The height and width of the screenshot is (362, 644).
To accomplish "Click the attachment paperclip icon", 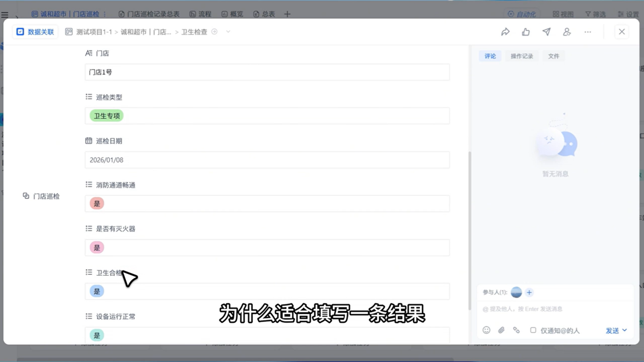I will (501, 330).
